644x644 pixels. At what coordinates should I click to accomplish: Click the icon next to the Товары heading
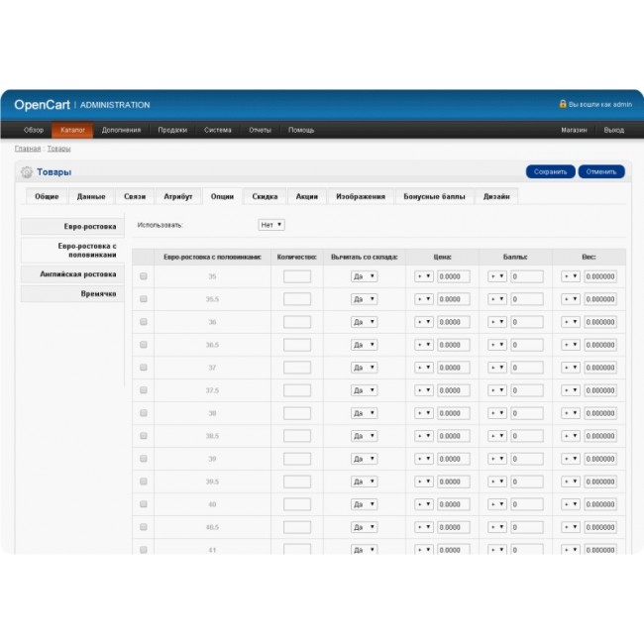coord(27,172)
